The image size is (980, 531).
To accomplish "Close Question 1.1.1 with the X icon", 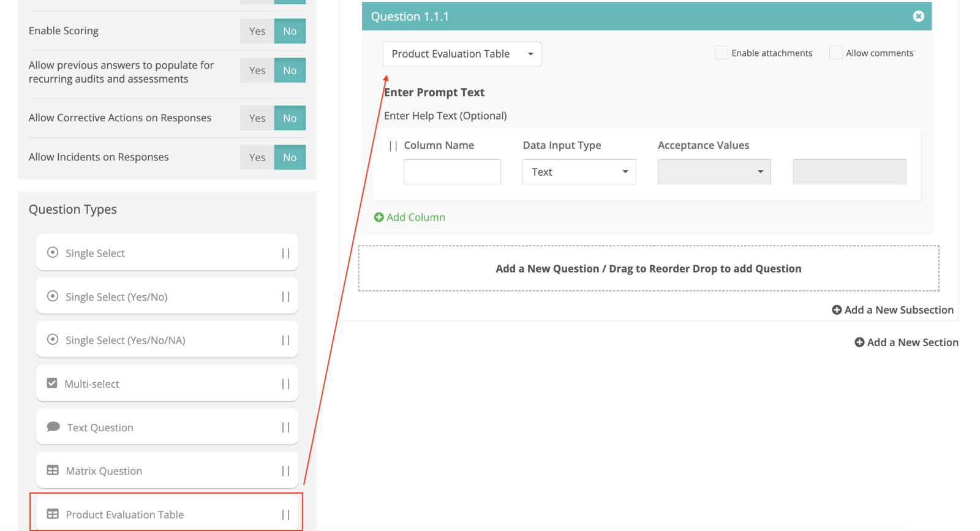I will click(918, 17).
